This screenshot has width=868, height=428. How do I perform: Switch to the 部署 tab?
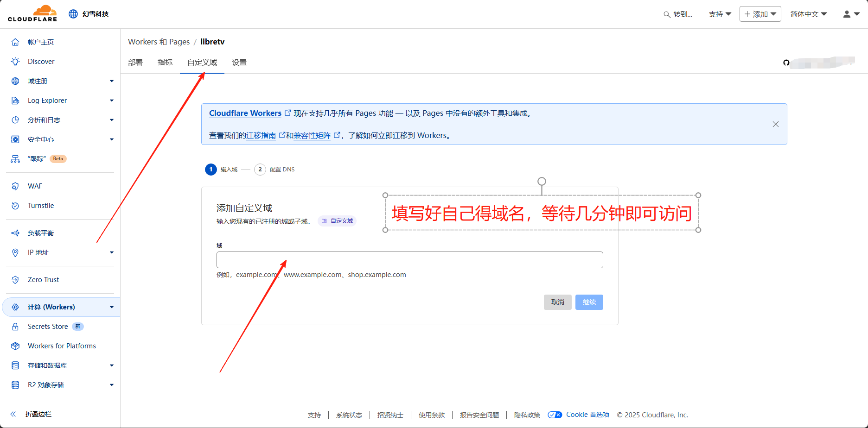click(135, 63)
